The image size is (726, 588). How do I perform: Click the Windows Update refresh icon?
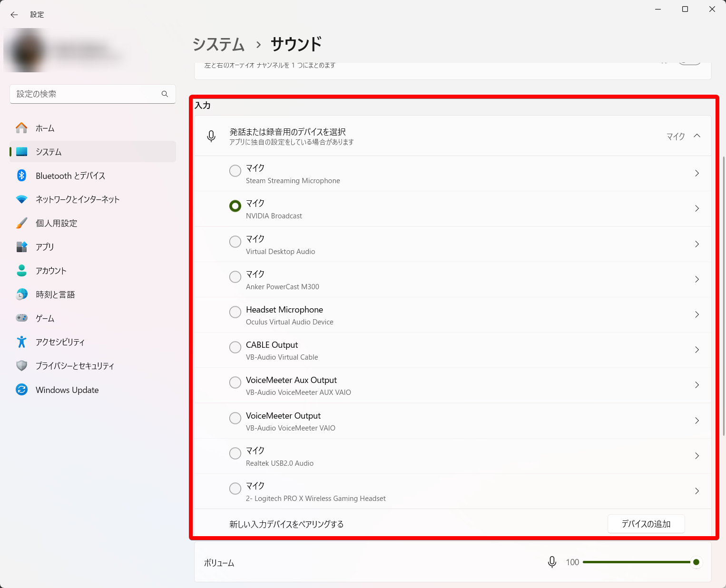coord(21,390)
